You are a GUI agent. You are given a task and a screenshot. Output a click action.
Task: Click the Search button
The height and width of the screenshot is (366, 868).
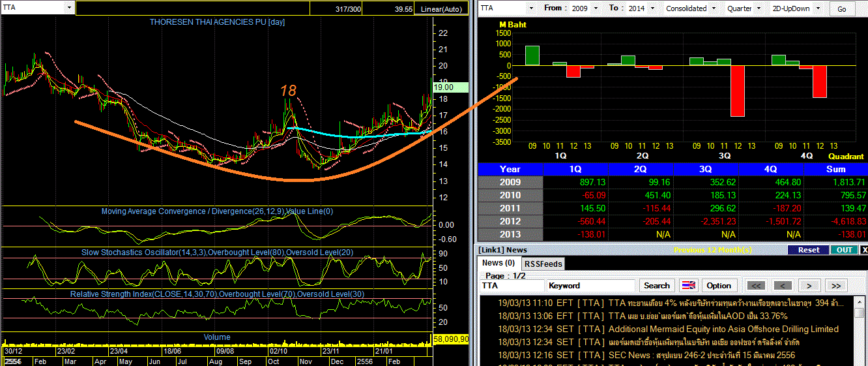(657, 286)
